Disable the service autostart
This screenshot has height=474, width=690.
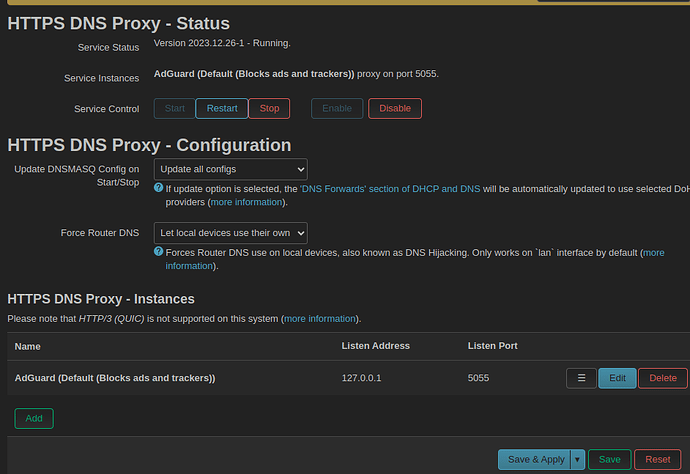(x=395, y=108)
